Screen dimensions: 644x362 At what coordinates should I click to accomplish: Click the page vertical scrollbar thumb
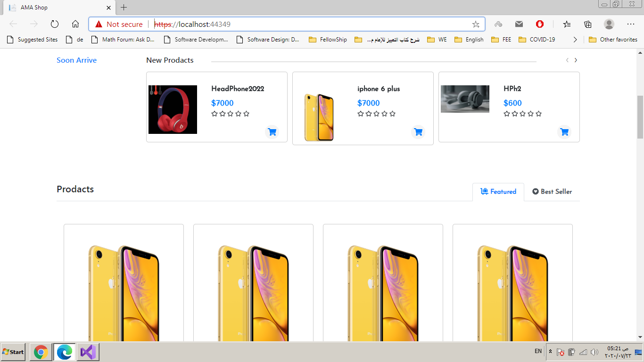tap(640, 116)
